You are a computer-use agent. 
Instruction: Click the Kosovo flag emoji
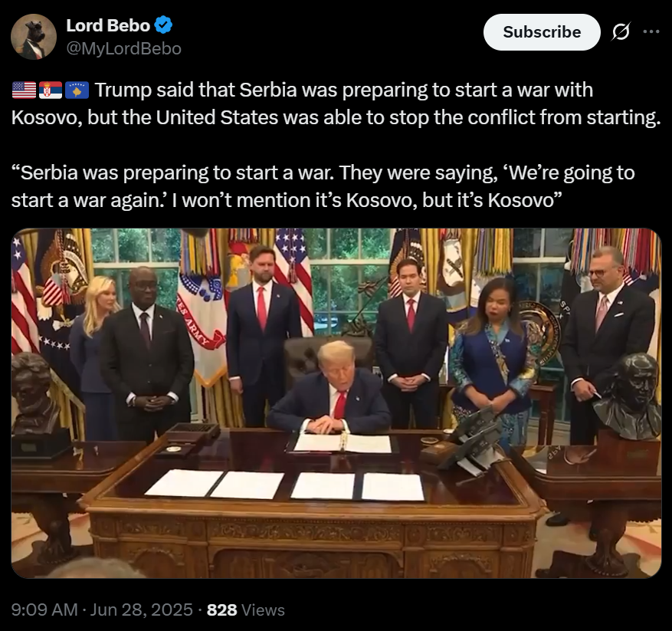77,90
